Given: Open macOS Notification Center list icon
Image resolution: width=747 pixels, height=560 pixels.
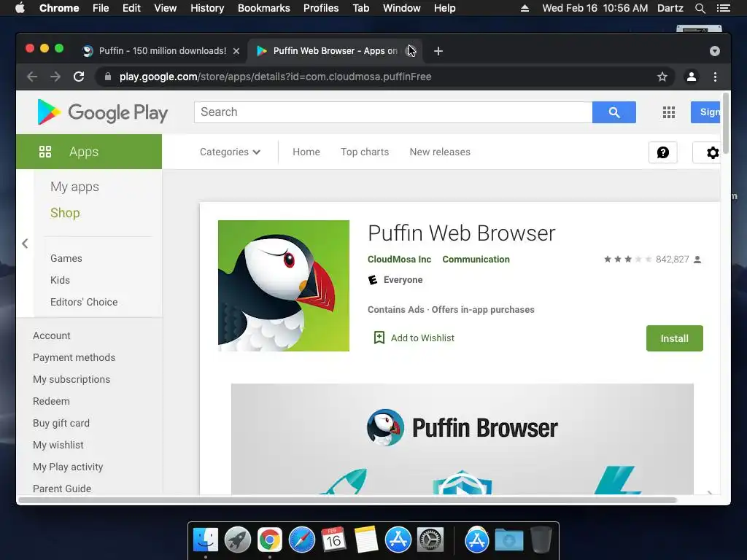Looking at the screenshot, I should (723, 8).
